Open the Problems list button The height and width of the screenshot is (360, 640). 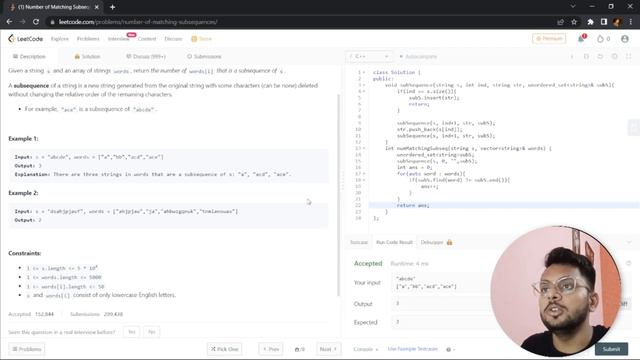(x=27, y=349)
